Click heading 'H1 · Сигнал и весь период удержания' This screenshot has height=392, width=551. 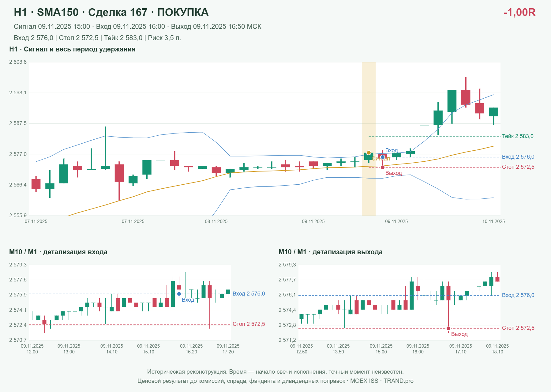point(72,49)
